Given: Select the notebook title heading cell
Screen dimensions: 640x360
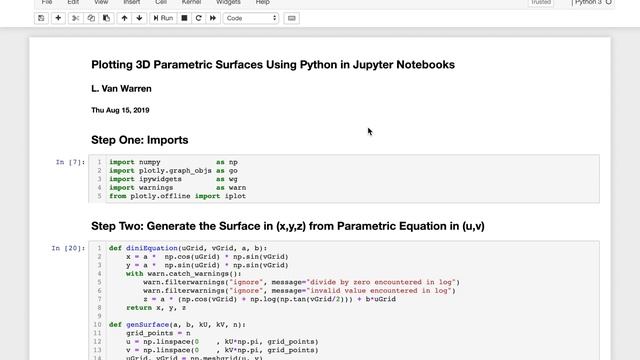Looking at the screenshot, I should 273,64.
